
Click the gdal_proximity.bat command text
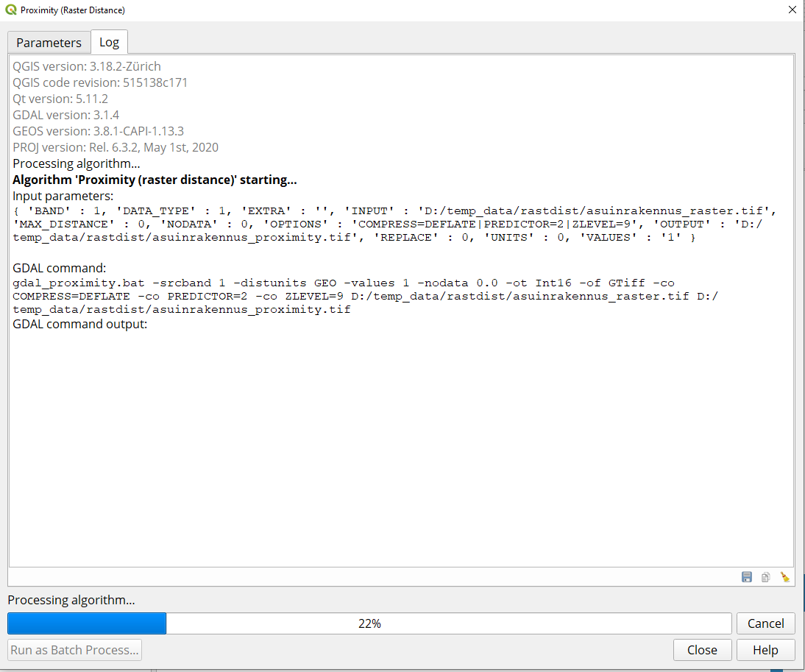(365, 296)
